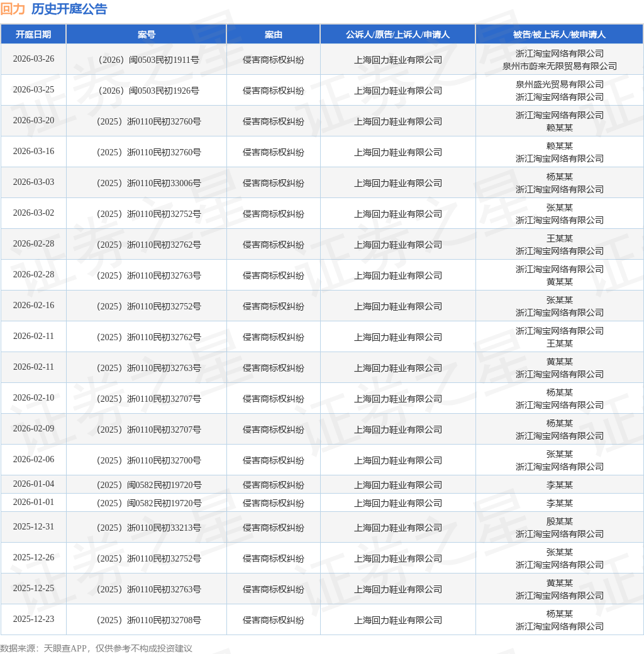This screenshot has height=654, width=644.
Task: Click 李某某 in the 2026-01-04 row
Action: pyautogui.click(x=559, y=485)
